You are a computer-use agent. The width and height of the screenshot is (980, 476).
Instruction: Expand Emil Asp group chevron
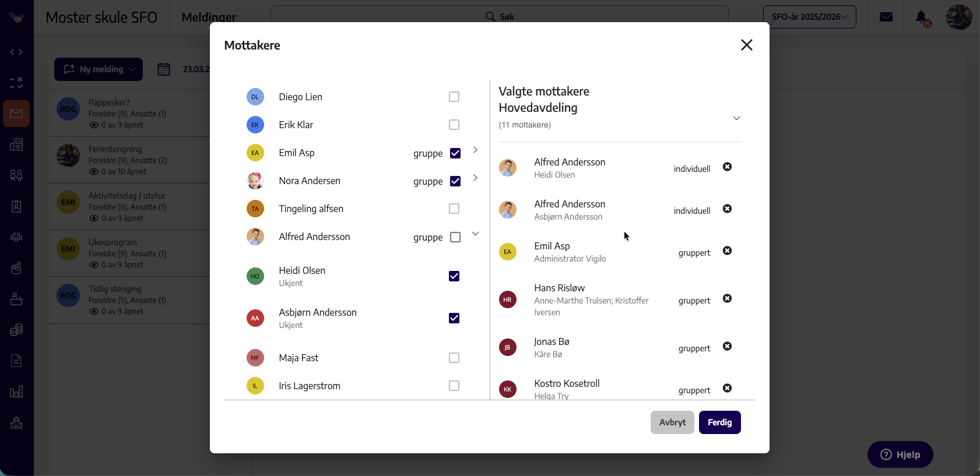pyautogui.click(x=475, y=150)
